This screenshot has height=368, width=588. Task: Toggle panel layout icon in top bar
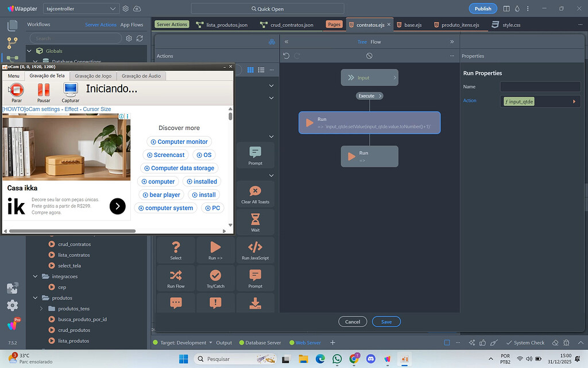[x=506, y=9]
